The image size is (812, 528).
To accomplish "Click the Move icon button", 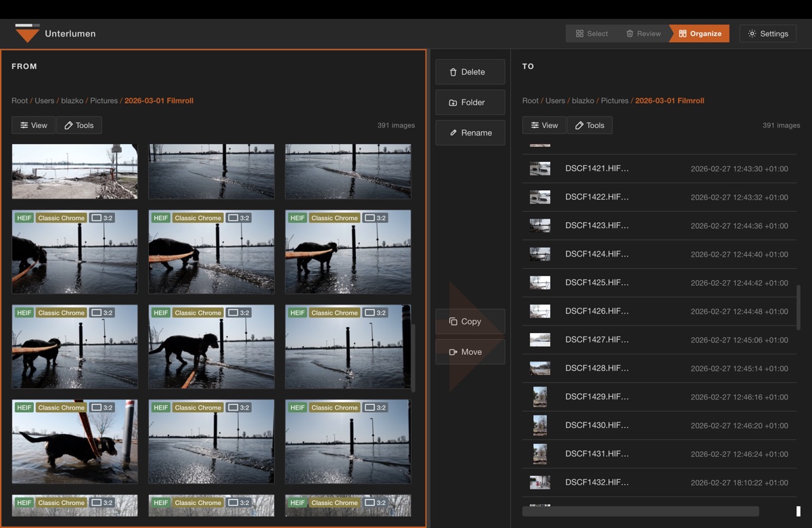I will pyautogui.click(x=470, y=352).
